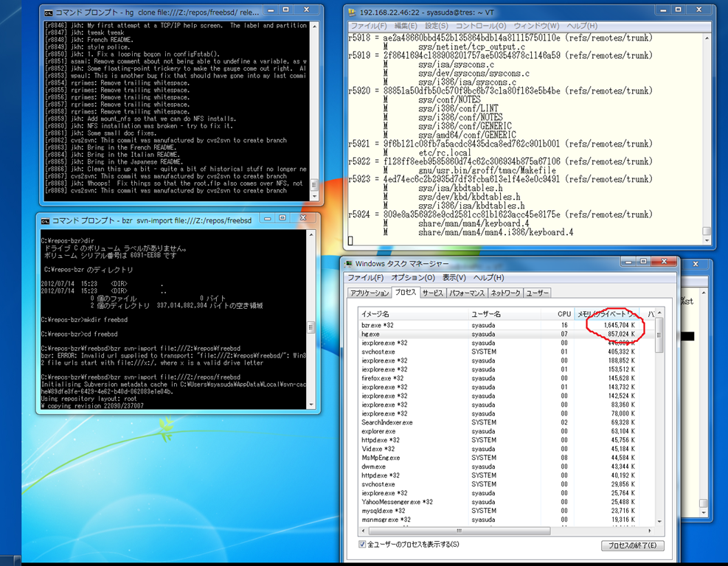Viewport: 728px width, 566px height.
Task: Open オプション(O) menu in Task Manager
Action: [x=413, y=277]
